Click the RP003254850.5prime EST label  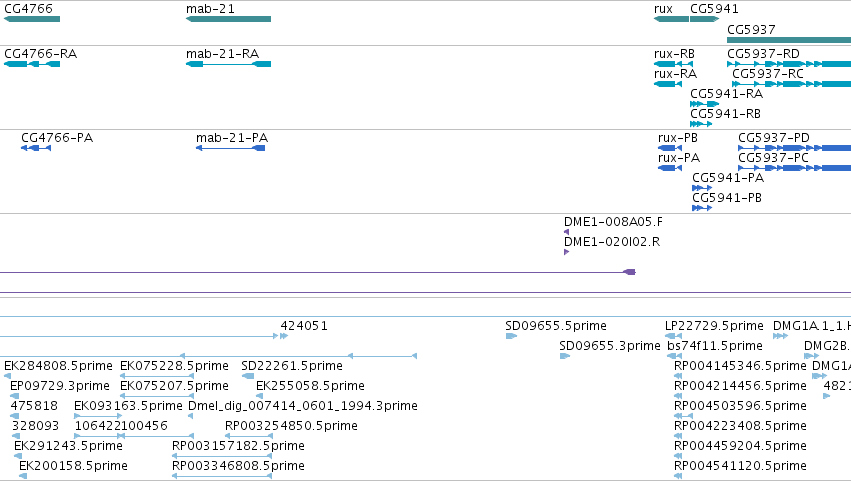(x=291, y=426)
